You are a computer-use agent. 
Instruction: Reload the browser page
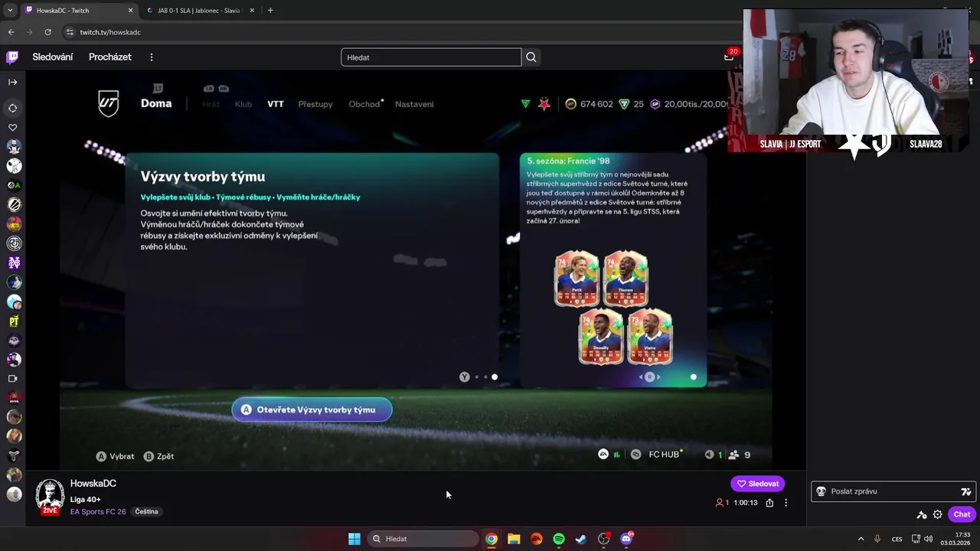pos(47,32)
